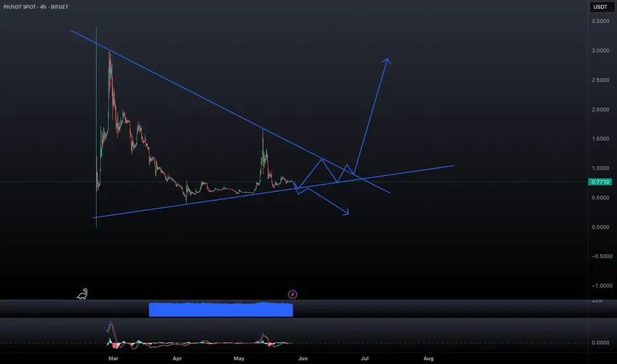Click the −0.5000 price axis label
Screen dimensions: 617x364
point(602,257)
